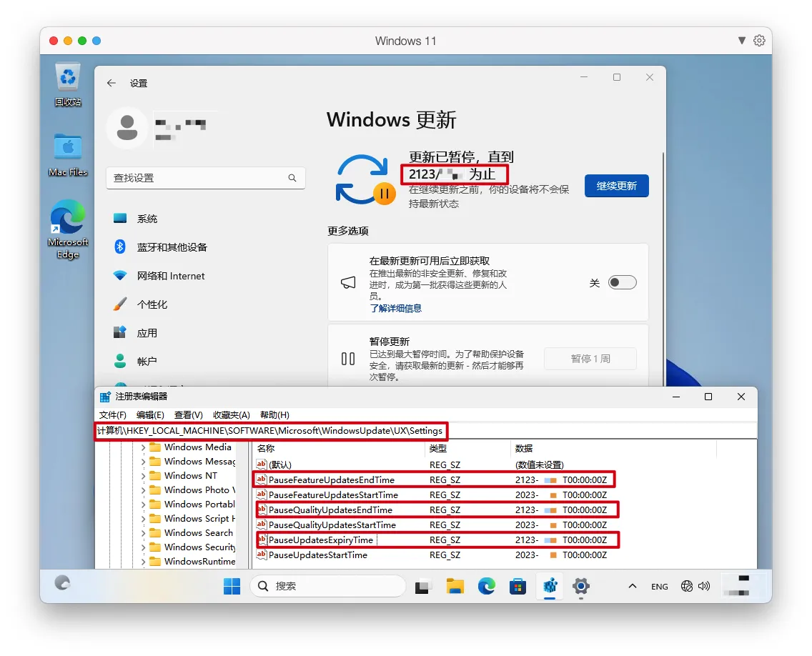Click the Windows Start button on taskbar
The image size is (812, 656).
[232, 586]
